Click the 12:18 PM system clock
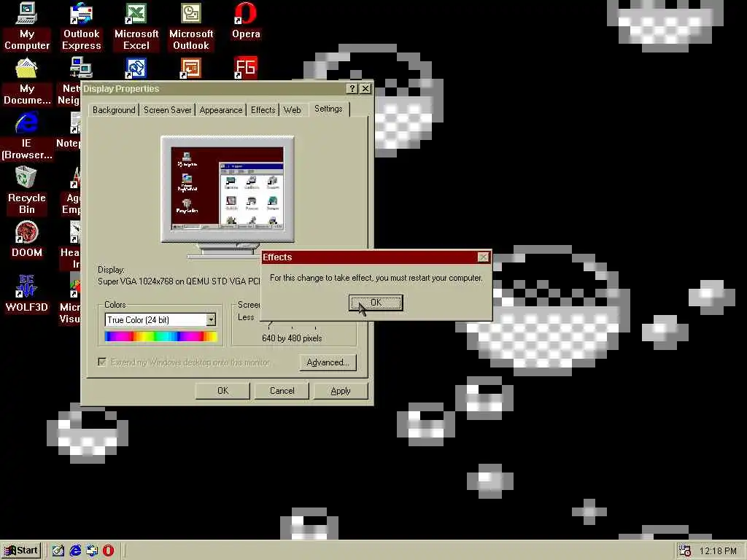The height and width of the screenshot is (560, 747). point(718,551)
